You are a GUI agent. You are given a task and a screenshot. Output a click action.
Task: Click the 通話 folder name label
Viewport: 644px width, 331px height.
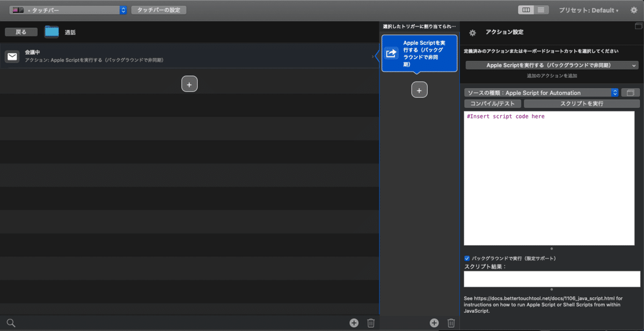[x=70, y=32]
